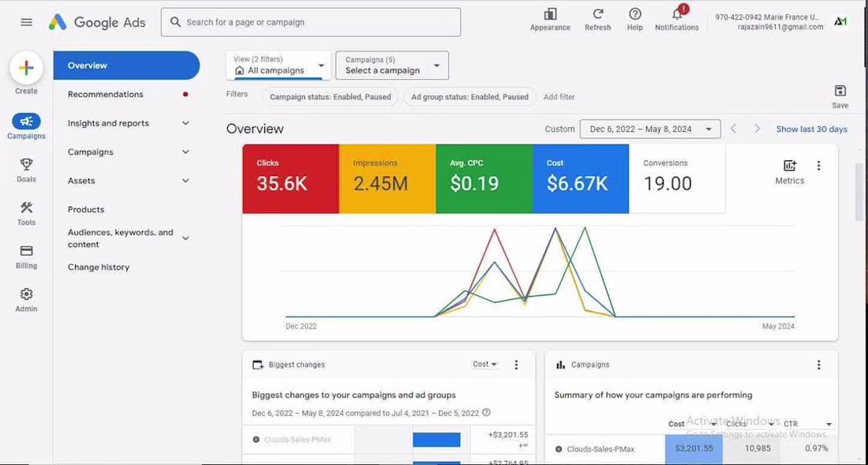Screen dimensions: 868x465
Task: Click the Create plus button
Action: pyautogui.click(x=26, y=68)
